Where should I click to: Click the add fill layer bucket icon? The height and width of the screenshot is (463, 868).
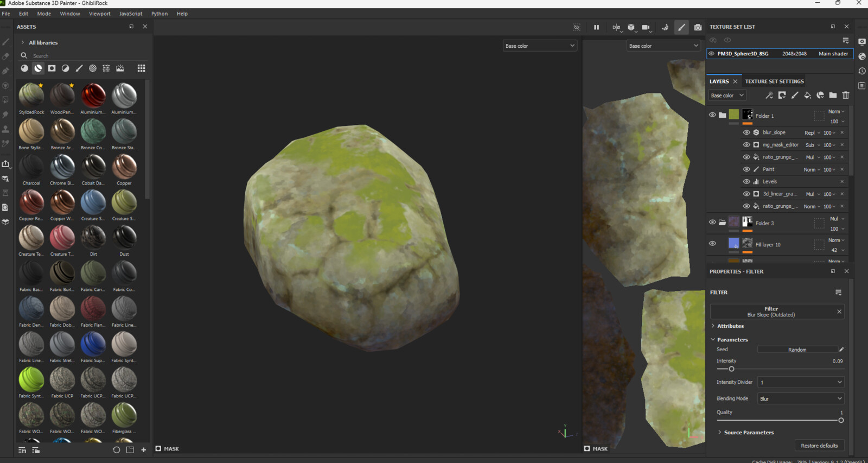[807, 96]
